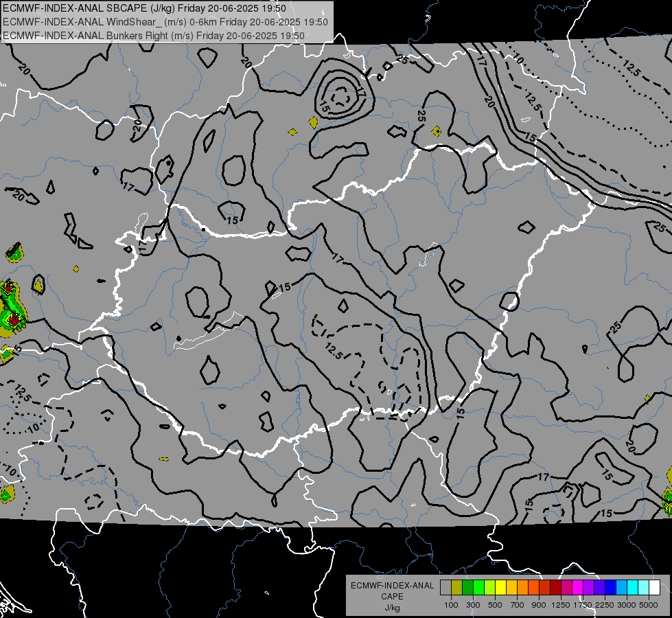This screenshot has height=618, width=672.
Task: Select the pure blue legend swatch
Action: coord(611,588)
